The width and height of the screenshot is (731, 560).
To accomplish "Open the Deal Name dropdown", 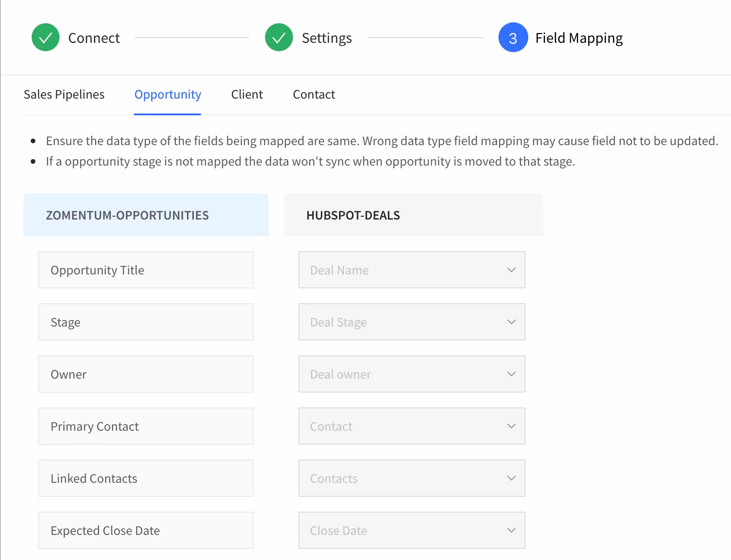I will tap(412, 270).
